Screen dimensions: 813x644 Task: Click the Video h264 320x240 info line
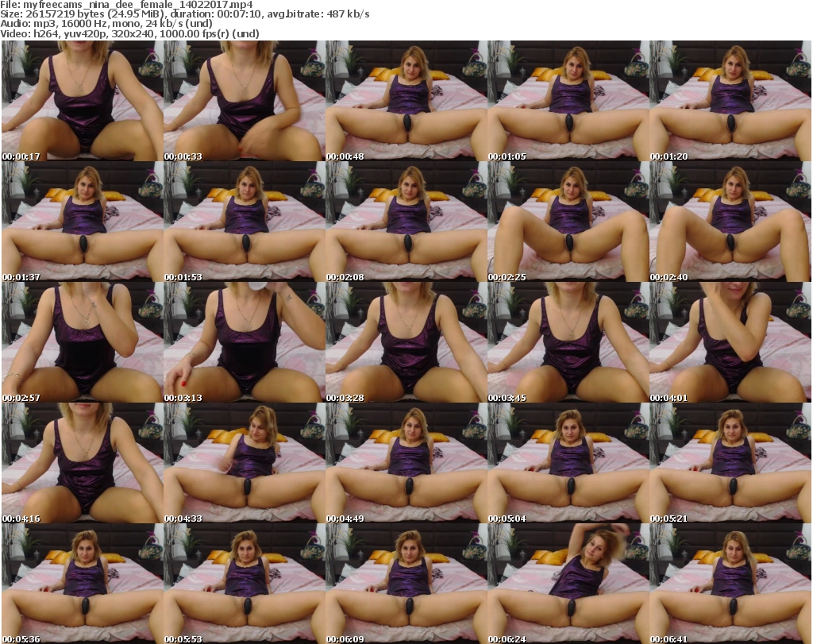[129, 33]
